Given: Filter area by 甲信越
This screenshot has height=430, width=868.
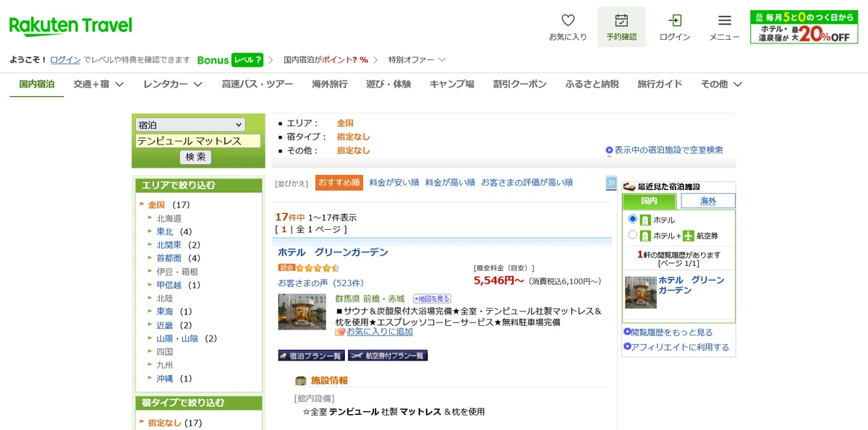Looking at the screenshot, I should click(169, 285).
